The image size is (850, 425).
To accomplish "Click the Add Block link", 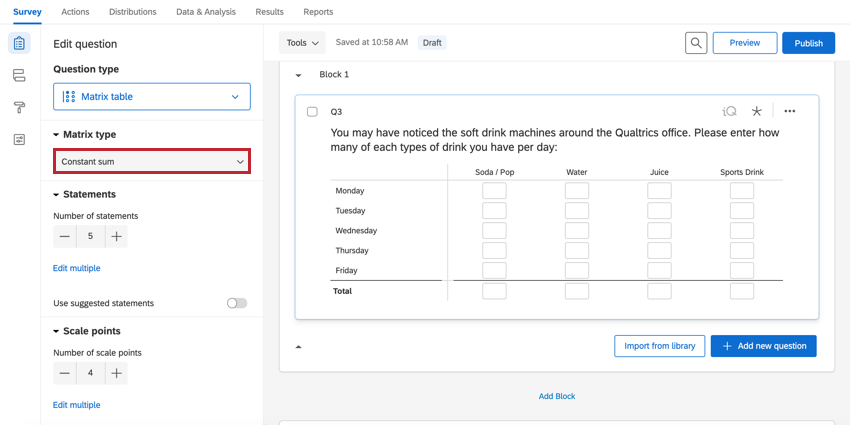I will (557, 396).
